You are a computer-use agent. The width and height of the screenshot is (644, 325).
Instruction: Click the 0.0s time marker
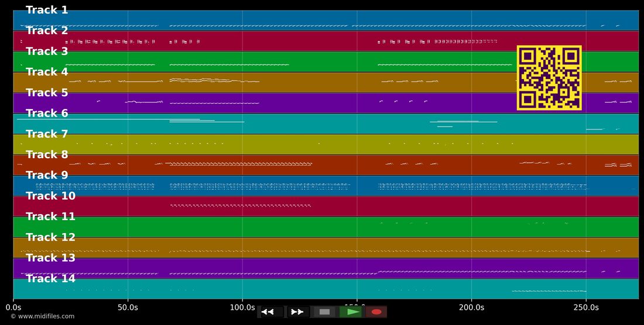point(13,307)
